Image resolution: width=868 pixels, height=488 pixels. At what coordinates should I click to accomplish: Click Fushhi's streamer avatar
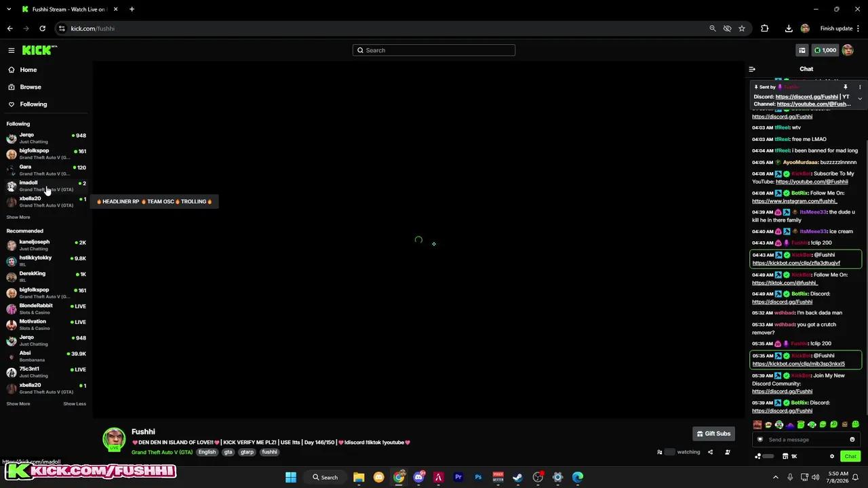coord(114,439)
